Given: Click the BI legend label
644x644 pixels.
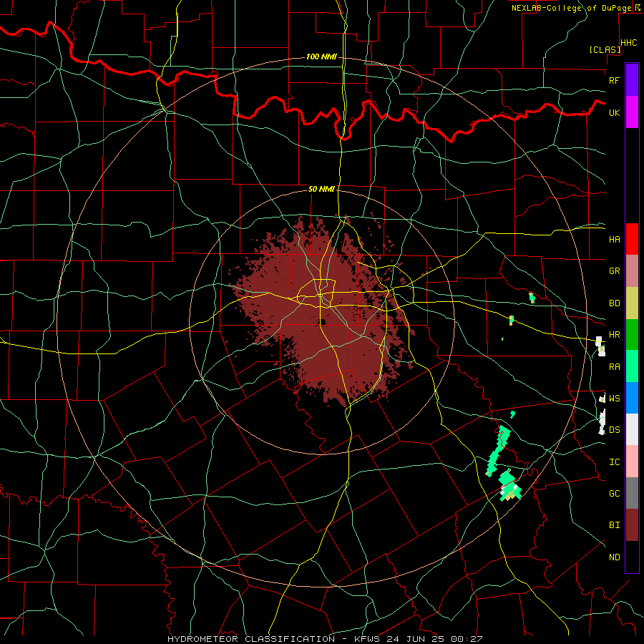Looking at the screenshot, I should pyautogui.click(x=614, y=525).
